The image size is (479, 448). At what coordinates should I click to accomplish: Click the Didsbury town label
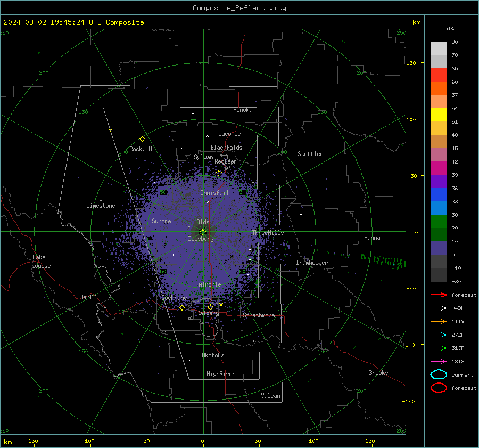tap(201, 239)
